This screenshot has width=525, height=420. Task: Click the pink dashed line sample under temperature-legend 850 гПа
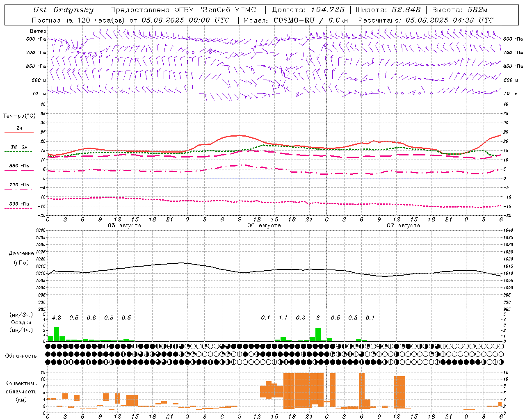click(18, 171)
